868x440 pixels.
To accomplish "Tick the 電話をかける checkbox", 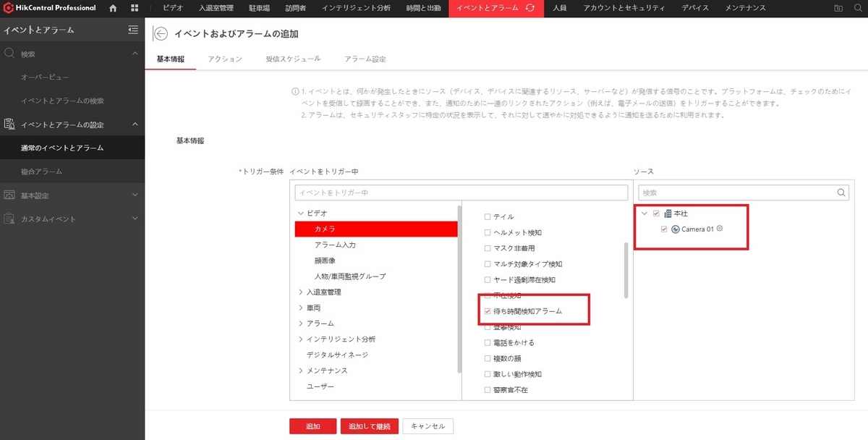I will [x=487, y=342].
